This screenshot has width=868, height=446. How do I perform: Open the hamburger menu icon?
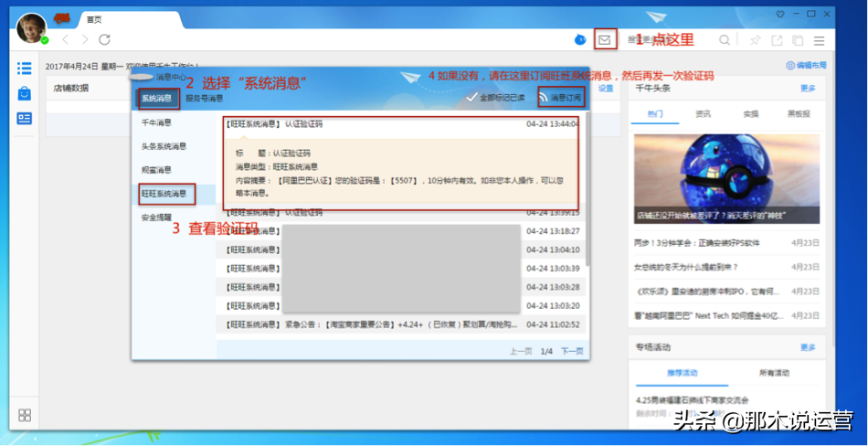pos(819,40)
